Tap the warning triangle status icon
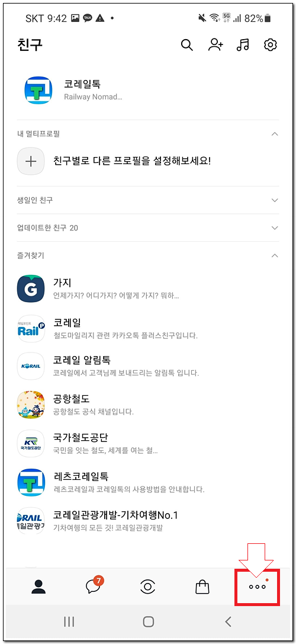The height and width of the screenshot is (644, 296). tap(100, 18)
